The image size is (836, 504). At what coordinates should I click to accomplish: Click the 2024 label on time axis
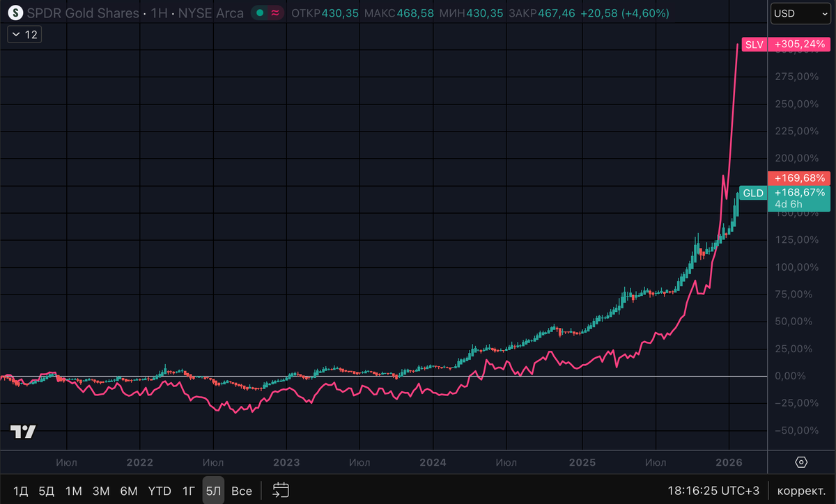(x=433, y=462)
